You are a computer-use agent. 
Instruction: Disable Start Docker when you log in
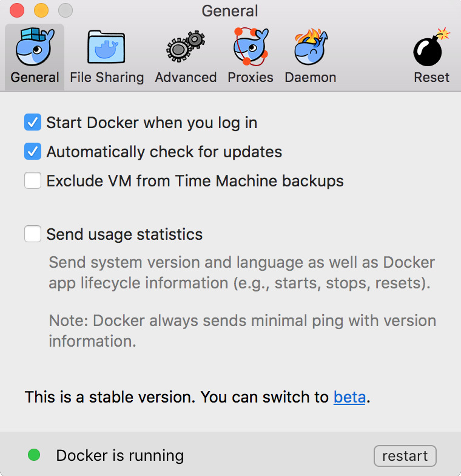point(33,123)
